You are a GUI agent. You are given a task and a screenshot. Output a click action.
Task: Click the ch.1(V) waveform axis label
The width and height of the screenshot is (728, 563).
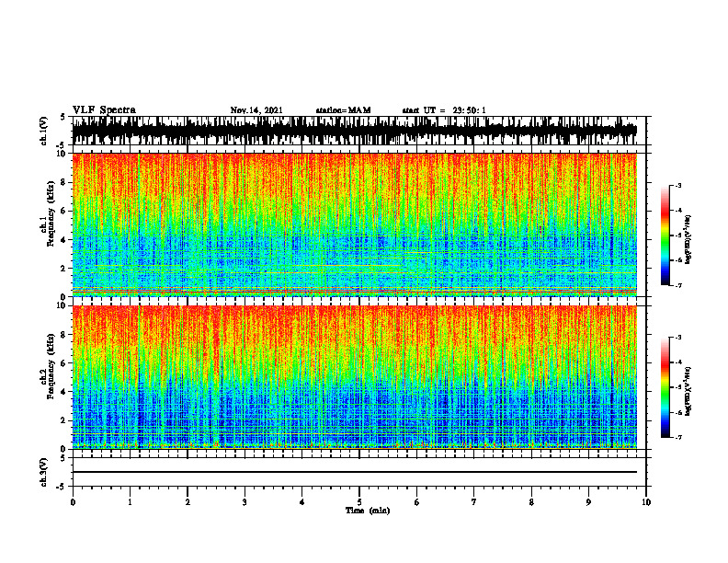(44, 131)
